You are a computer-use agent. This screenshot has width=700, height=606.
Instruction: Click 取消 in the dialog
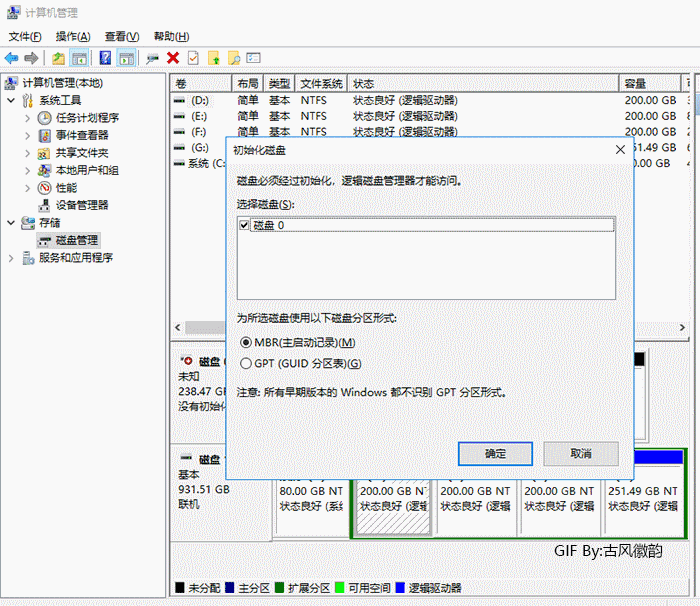[x=581, y=454]
